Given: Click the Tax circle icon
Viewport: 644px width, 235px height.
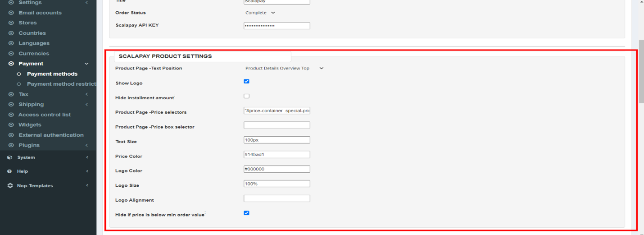Looking at the screenshot, I should [11, 94].
